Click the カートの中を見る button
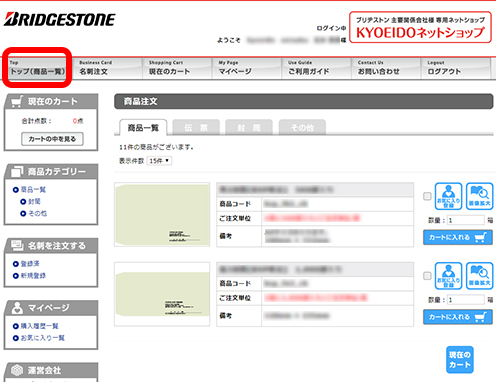 52,139
